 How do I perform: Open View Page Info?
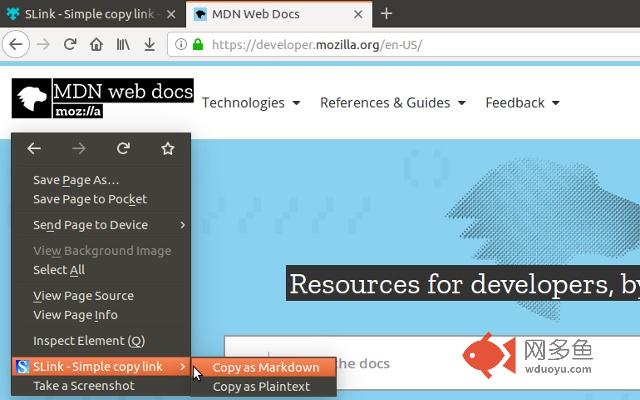[101, 315]
